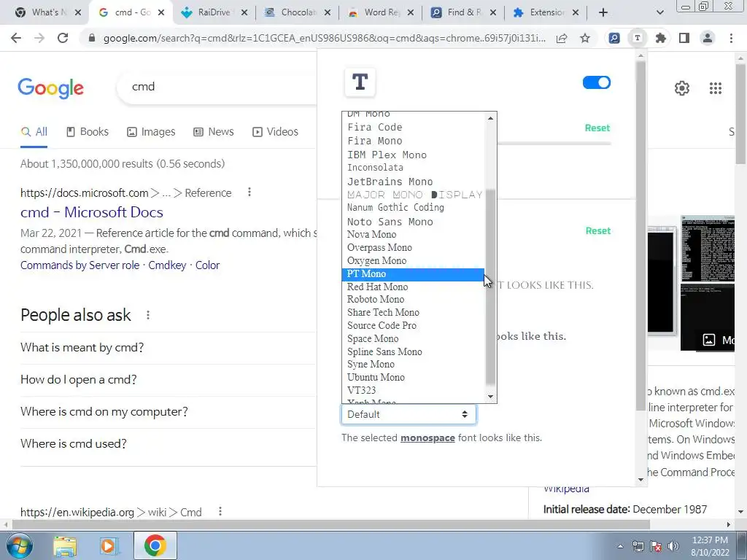Viewport: 747px width, 560px height.
Task: Toggle the font extension enable switch
Action: tap(597, 82)
